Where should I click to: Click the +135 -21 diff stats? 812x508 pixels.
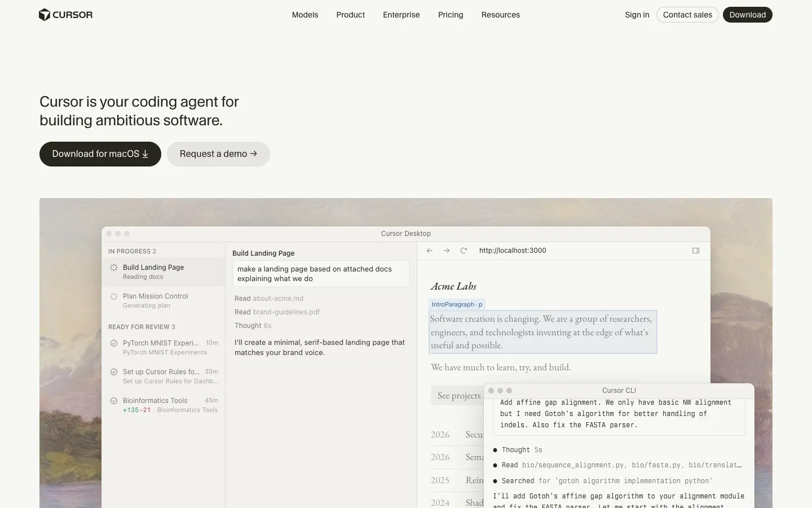[136, 410]
